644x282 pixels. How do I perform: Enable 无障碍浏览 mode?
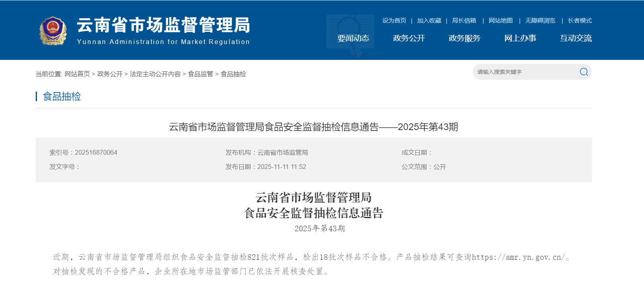tap(540, 21)
